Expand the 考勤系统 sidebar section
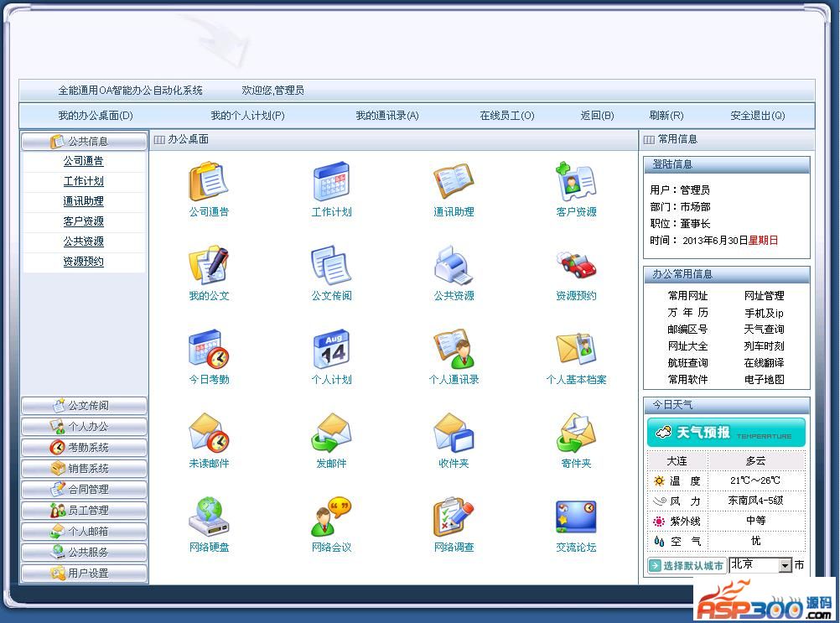840x623 pixels. (84, 448)
